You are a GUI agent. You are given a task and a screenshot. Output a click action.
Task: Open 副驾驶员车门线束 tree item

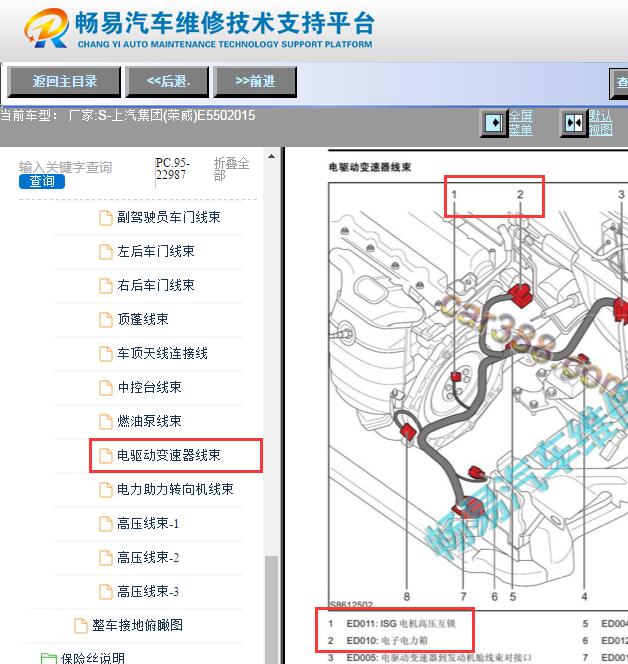tap(169, 217)
